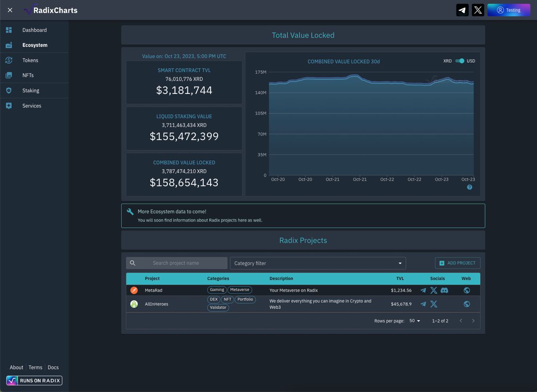Click the search magnifier icon
Viewport: 537px width, 392px height.
pos(133,263)
